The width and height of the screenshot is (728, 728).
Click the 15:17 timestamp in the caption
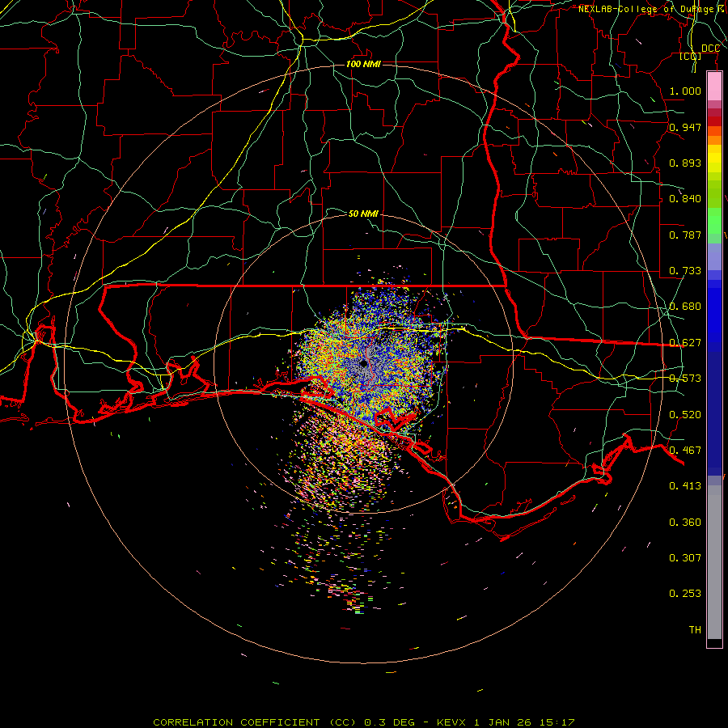pyautogui.click(x=557, y=722)
